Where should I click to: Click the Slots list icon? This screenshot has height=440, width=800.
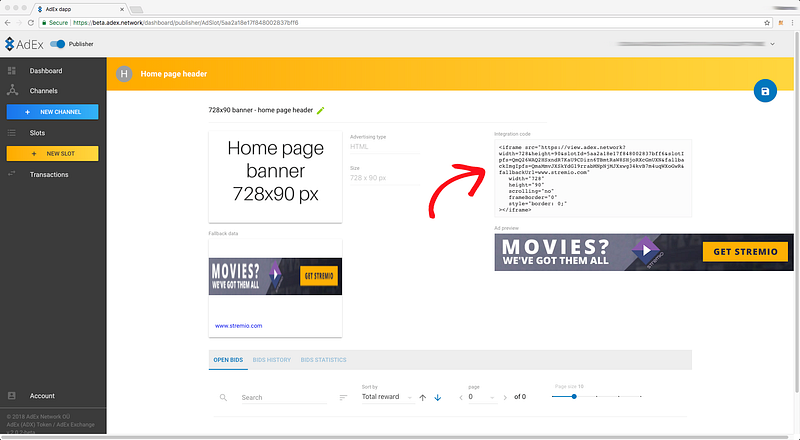tap(12, 133)
